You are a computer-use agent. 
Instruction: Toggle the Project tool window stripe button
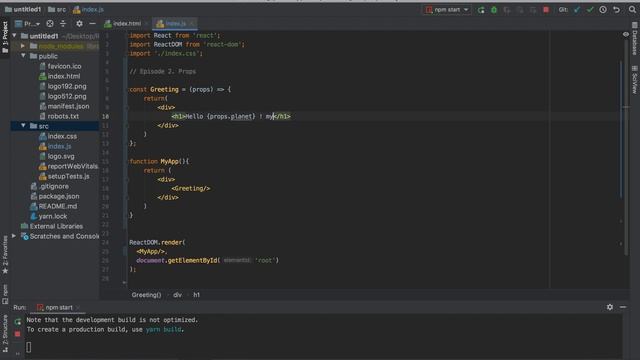tap(5, 38)
